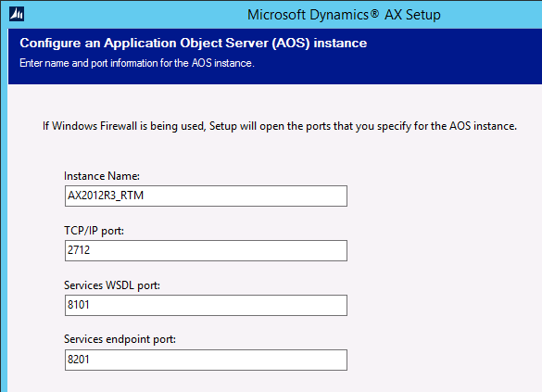Click the registered trademark symbol in title
542x392 pixels.
[374, 14]
